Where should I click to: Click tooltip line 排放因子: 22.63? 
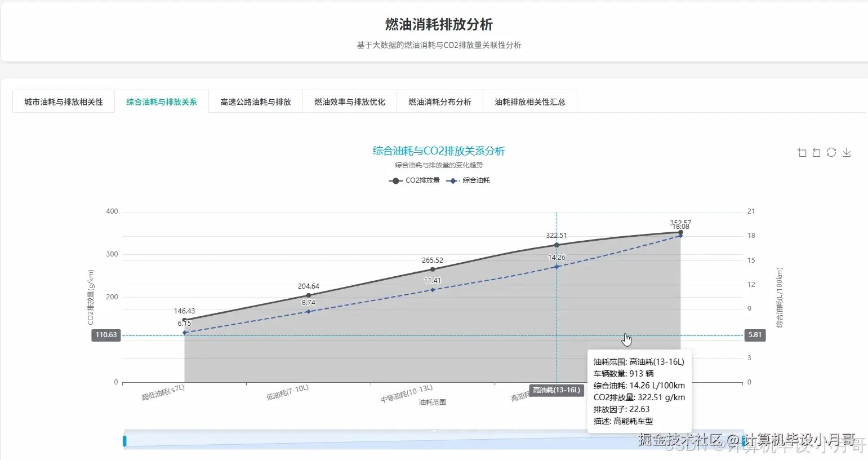621,409
